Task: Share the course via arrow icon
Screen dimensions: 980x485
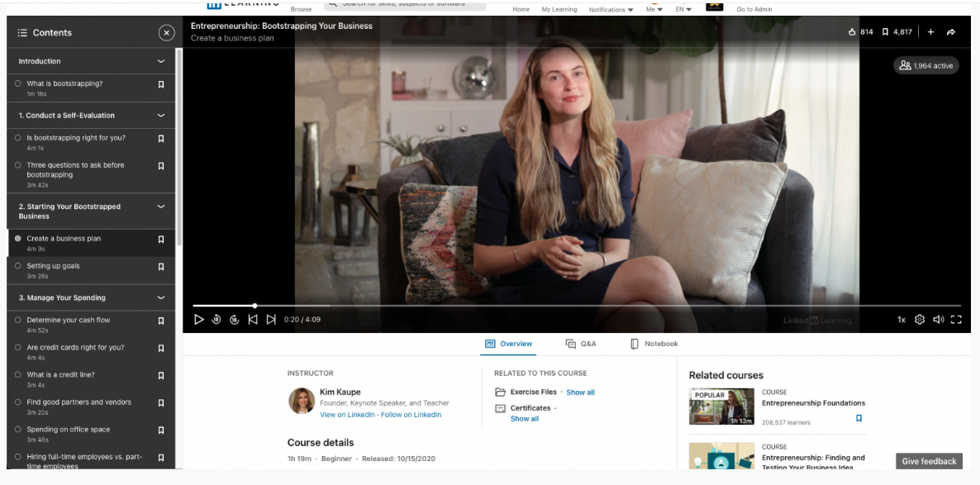Action: (x=950, y=32)
